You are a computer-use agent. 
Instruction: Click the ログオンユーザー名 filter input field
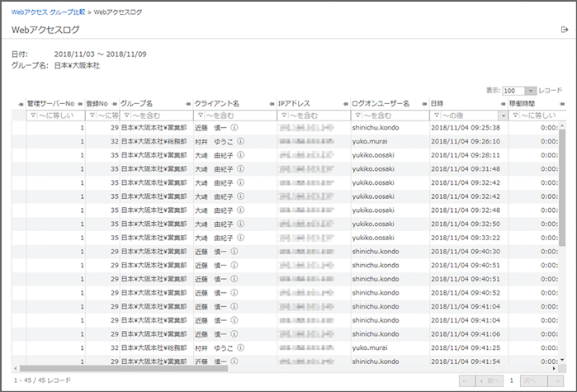[390, 116]
